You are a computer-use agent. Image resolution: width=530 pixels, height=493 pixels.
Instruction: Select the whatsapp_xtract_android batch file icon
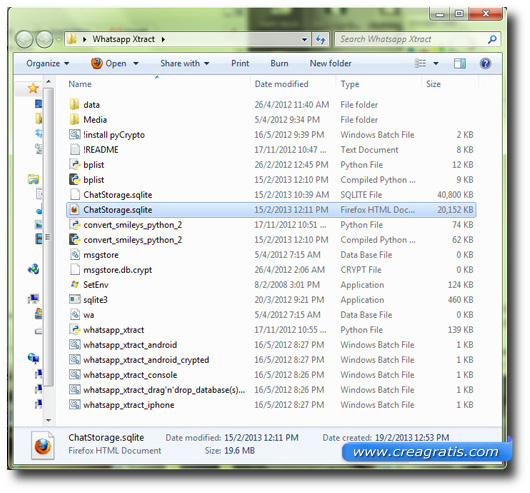tap(75, 345)
